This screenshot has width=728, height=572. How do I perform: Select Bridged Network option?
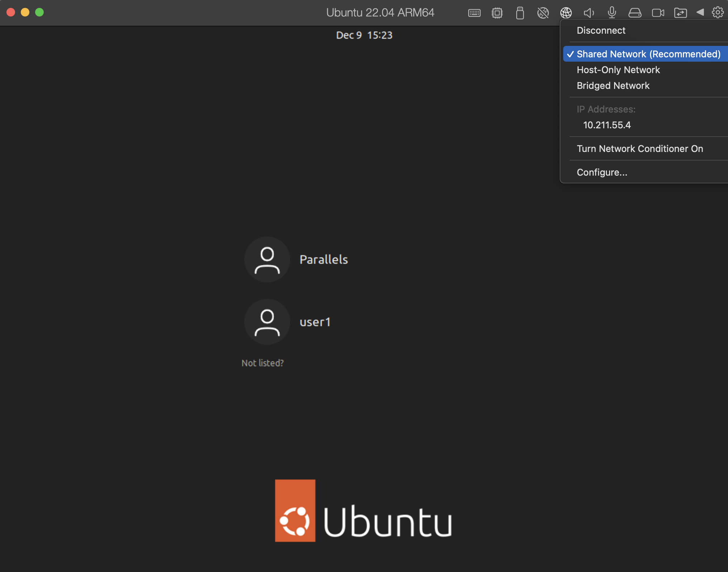613,85
